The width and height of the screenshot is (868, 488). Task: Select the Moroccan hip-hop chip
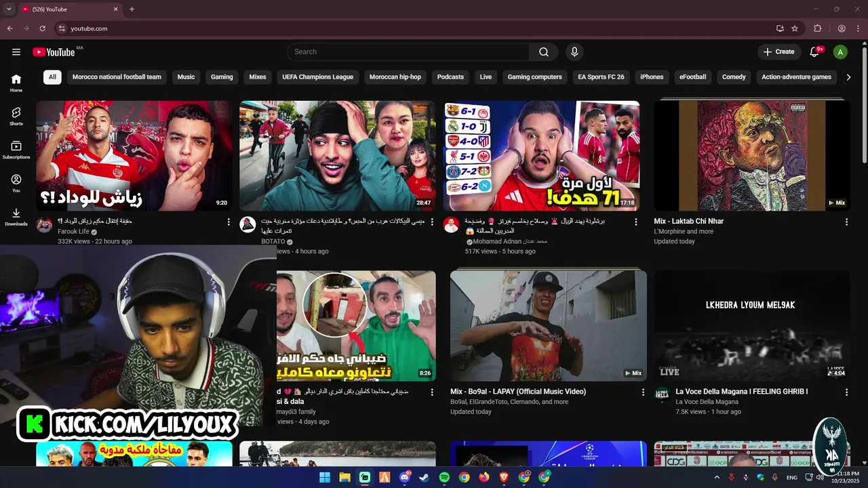tap(395, 77)
